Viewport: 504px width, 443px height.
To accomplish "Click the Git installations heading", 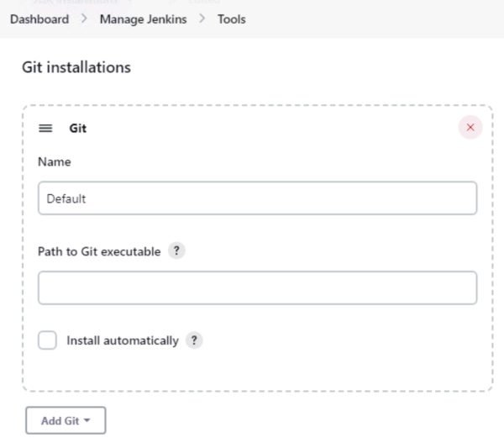I will [76, 67].
